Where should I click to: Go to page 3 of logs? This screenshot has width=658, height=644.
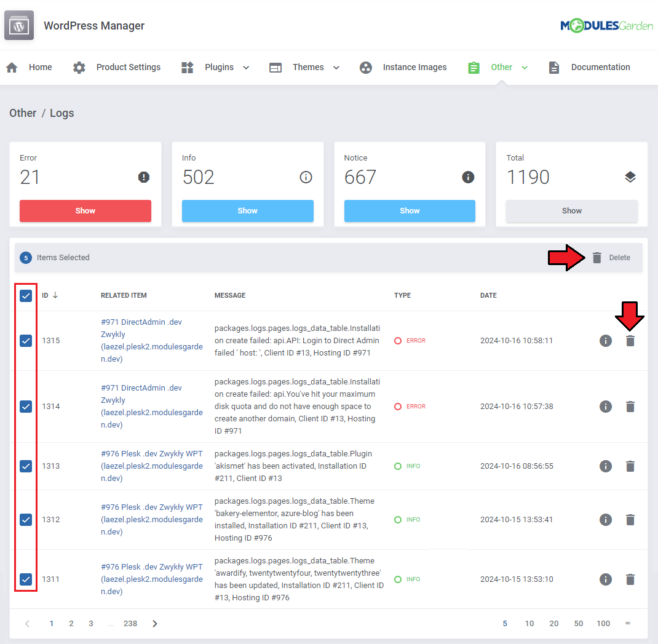(90, 624)
